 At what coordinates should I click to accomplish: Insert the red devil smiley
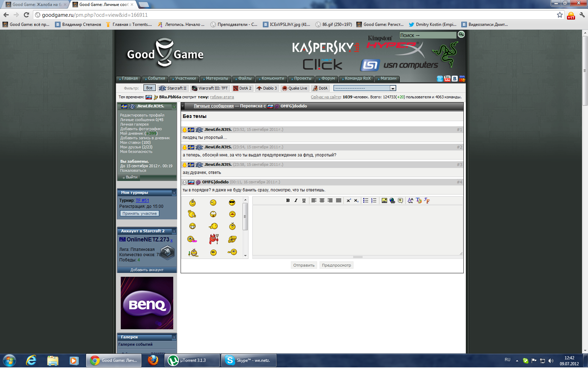pos(214,239)
